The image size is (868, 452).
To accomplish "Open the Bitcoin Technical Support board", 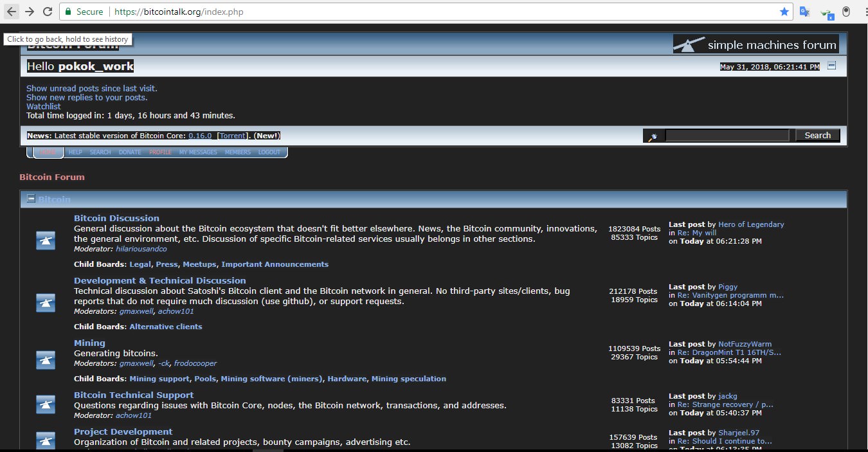I will point(134,395).
